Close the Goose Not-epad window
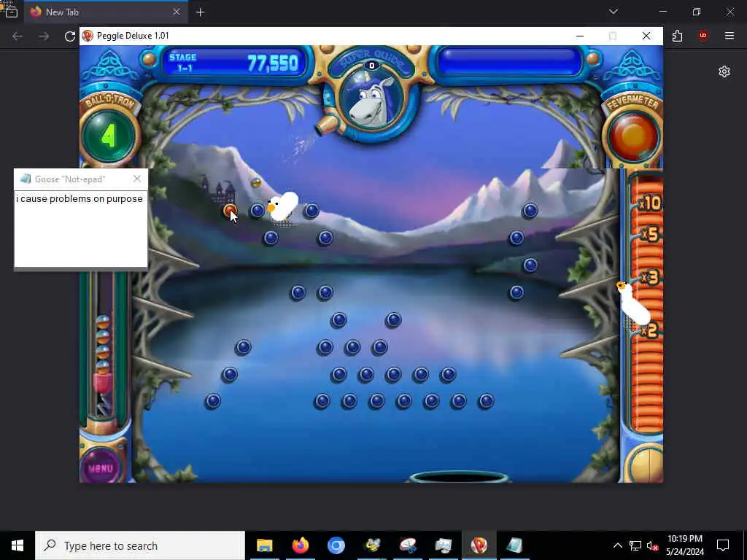The width and height of the screenshot is (747, 560). click(x=137, y=179)
